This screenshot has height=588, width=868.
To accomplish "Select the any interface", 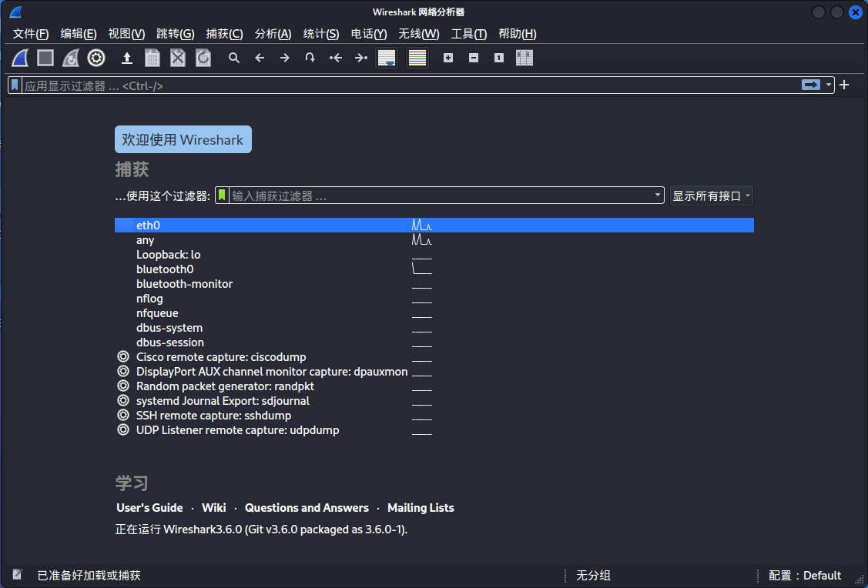I will [x=434, y=240].
